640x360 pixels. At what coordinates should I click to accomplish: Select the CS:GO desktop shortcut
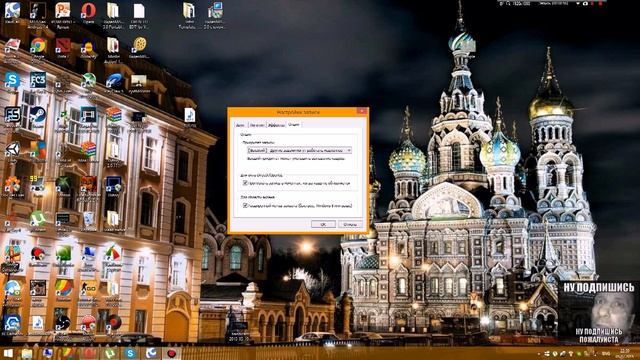[x=89, y=288]
